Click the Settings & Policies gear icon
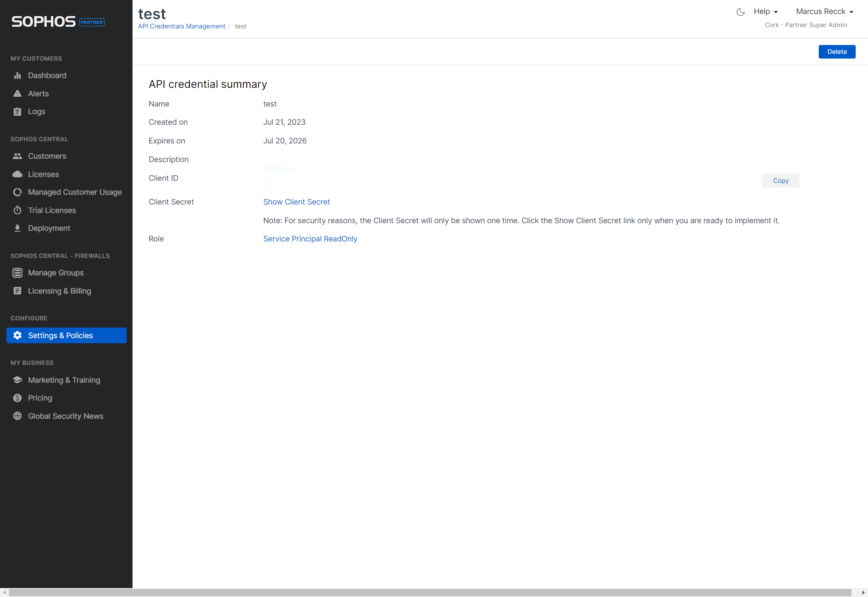 pos(17,336)
